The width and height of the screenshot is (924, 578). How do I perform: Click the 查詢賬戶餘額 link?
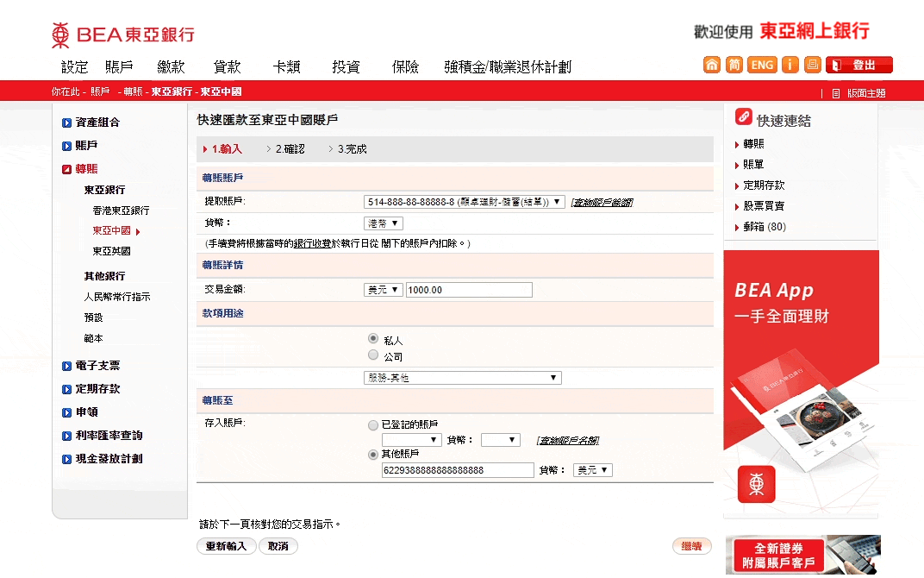click(602, 202)
